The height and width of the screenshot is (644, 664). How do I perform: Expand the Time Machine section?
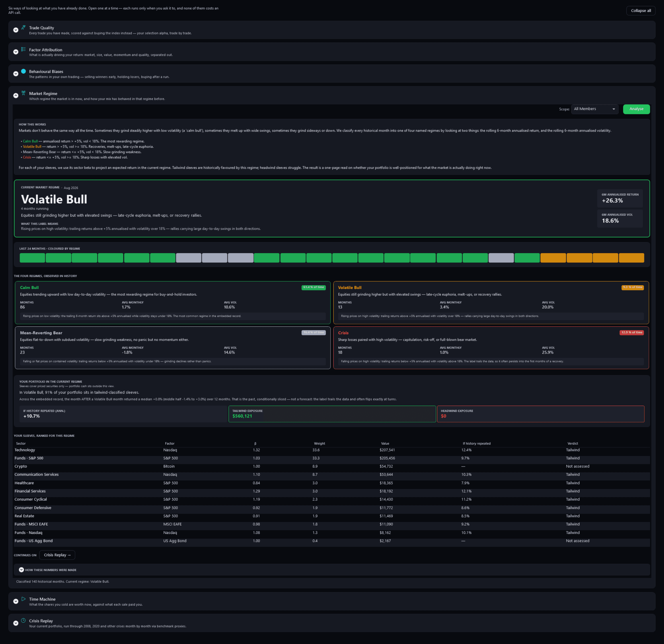coord(16,601)
